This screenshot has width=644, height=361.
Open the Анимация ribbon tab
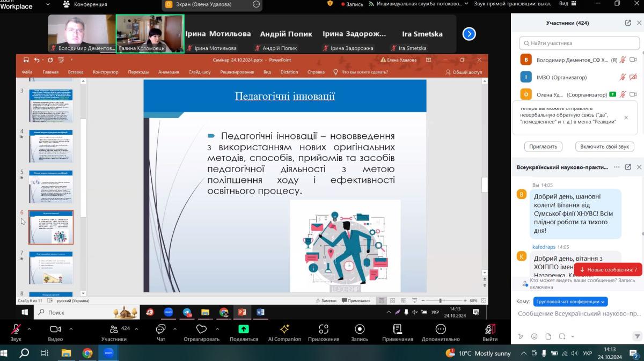point(169,72)
